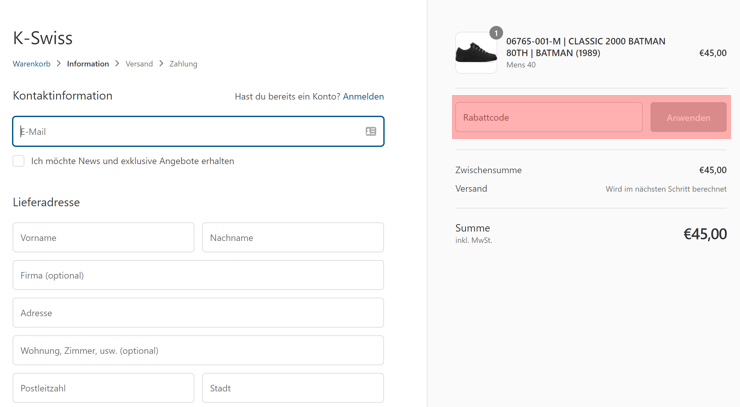Click the Anmelden login link
Screen dimensions: 740x407
(363, 96)
